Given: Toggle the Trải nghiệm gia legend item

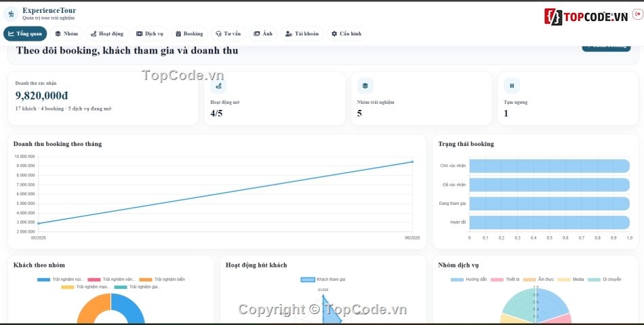Looking at the screenshot, I should pos(138,287).
